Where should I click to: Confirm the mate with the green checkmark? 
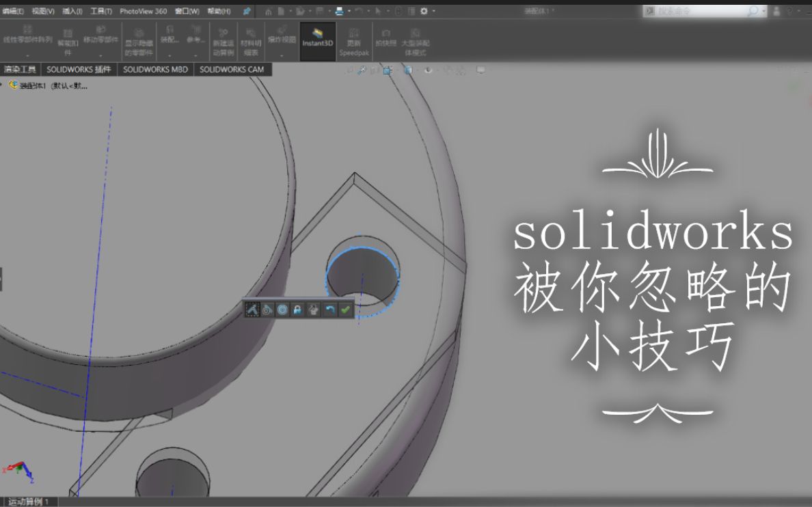(344, 310)
